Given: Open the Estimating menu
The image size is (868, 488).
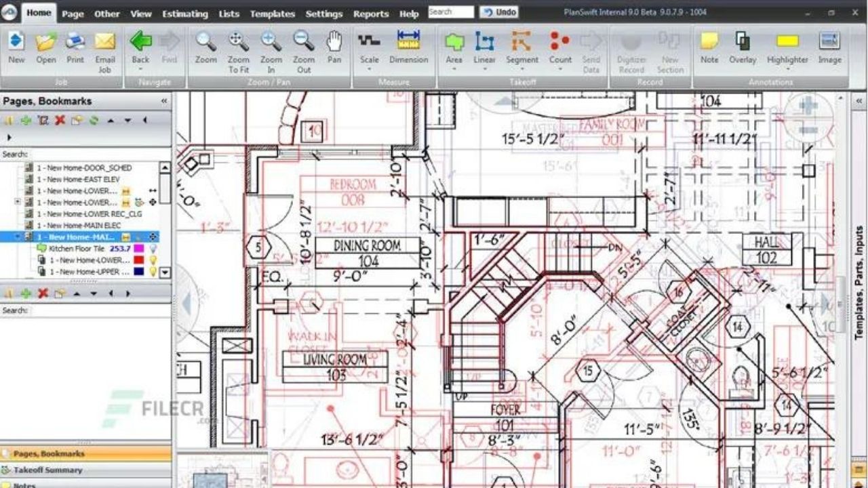Looking at the screenshot, I should (185, 14).
